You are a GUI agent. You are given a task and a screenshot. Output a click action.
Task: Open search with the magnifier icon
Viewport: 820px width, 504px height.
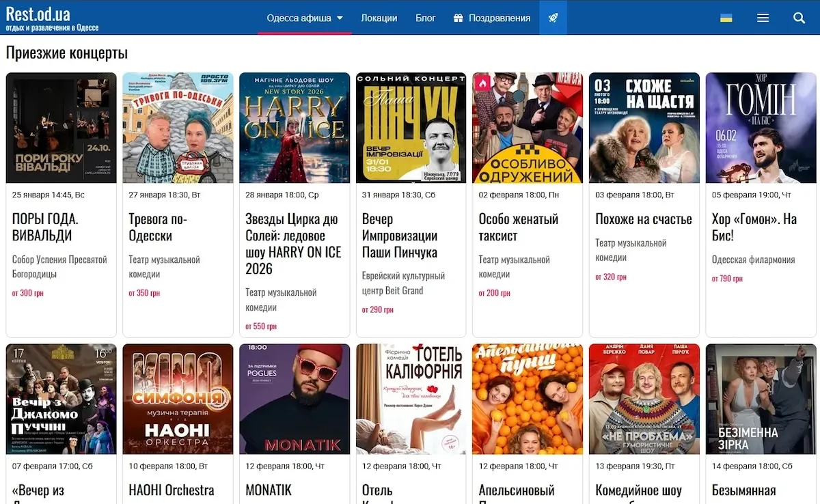point(799,18)
